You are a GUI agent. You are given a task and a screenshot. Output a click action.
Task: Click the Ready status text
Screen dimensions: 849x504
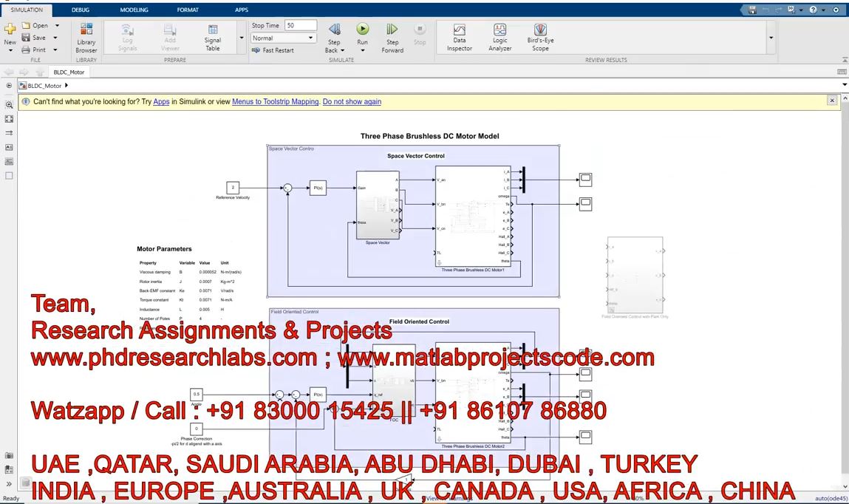tap(11, 499)
